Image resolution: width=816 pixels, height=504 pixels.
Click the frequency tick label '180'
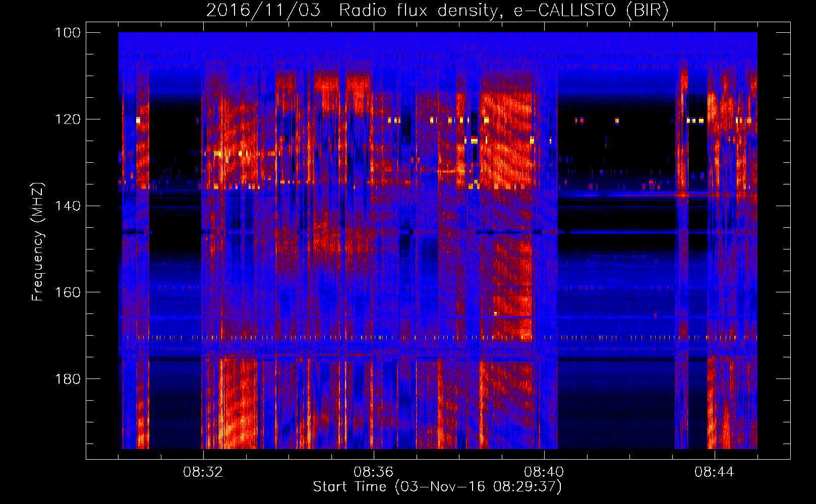click(68, 379)
